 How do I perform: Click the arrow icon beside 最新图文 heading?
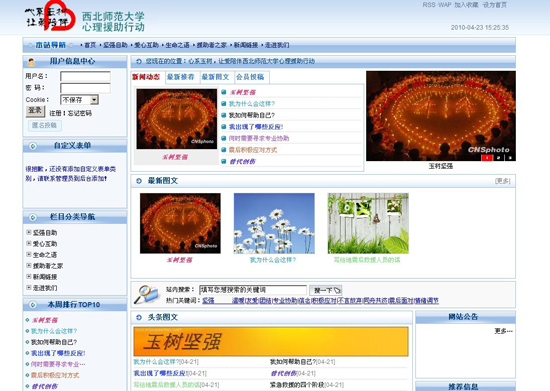(139, 181)
